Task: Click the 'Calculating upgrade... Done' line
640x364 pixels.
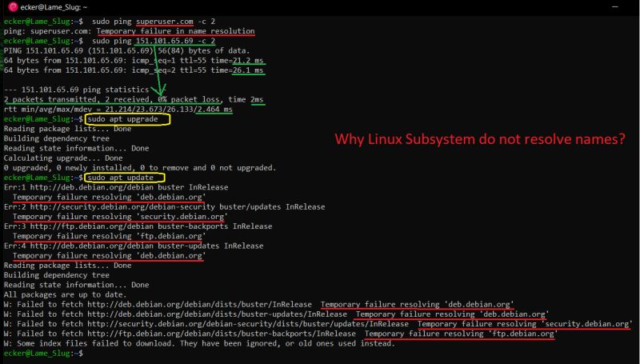Action: (x=63, y=158)
